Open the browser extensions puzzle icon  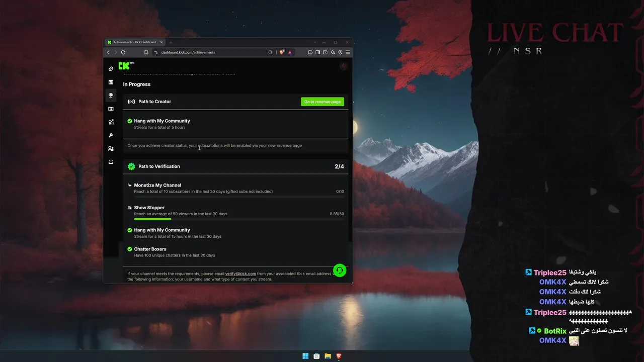tap(310, 52)
